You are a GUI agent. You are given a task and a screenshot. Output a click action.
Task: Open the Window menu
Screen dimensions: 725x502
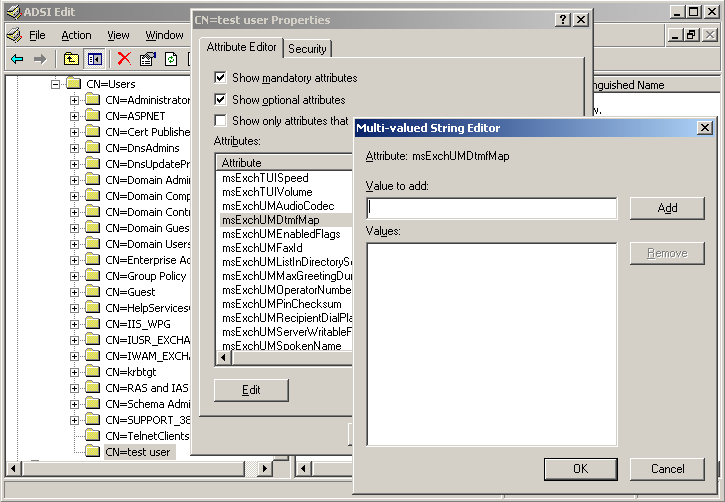[x=164, y=35]
